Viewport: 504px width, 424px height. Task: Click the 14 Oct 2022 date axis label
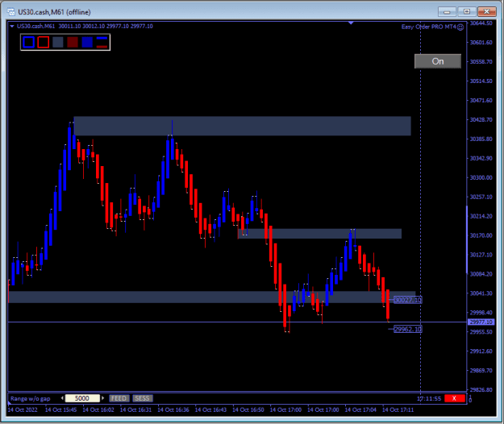23,409
